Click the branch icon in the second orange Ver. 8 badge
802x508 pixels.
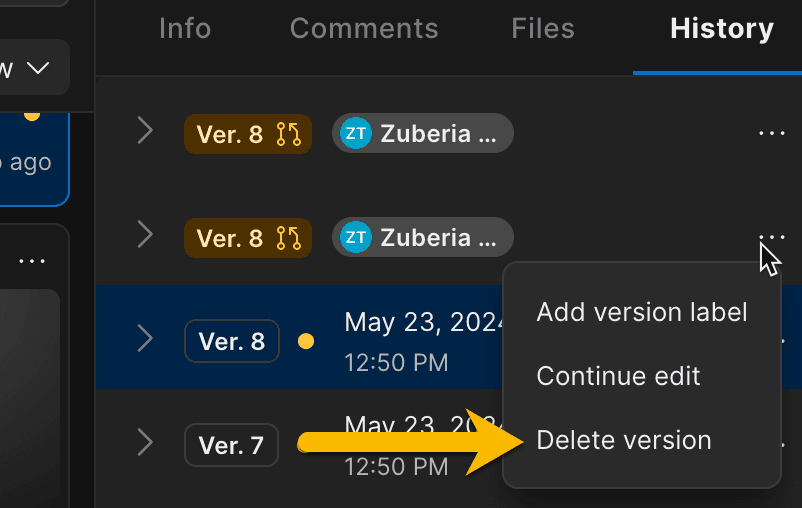(x=289, y=238)
